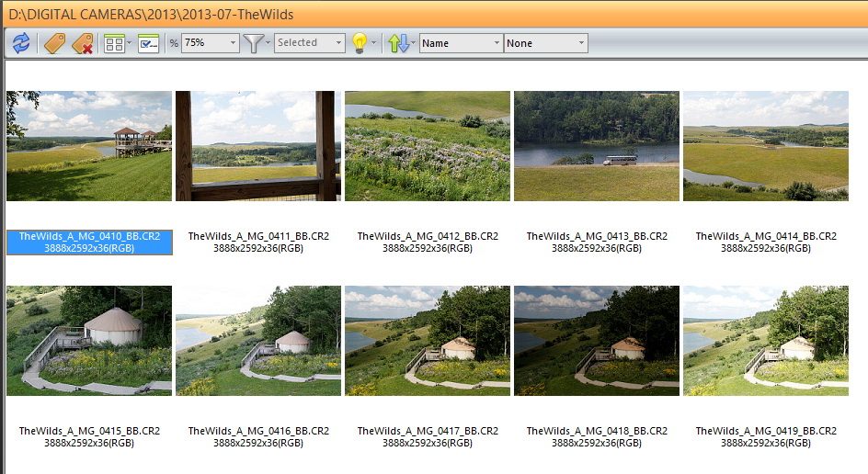This screenshot has height=474, width=868.
Task: Click the funnel filter icon
Action: tap(254, 43)
